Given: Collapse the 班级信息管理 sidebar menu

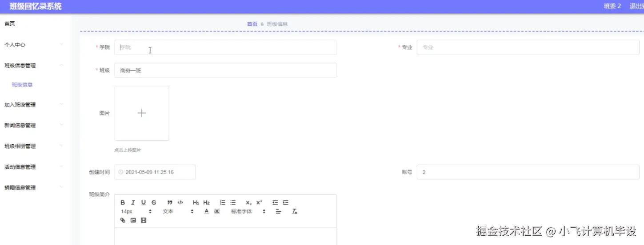Looking at the screenshot, I should click(36, 65).
